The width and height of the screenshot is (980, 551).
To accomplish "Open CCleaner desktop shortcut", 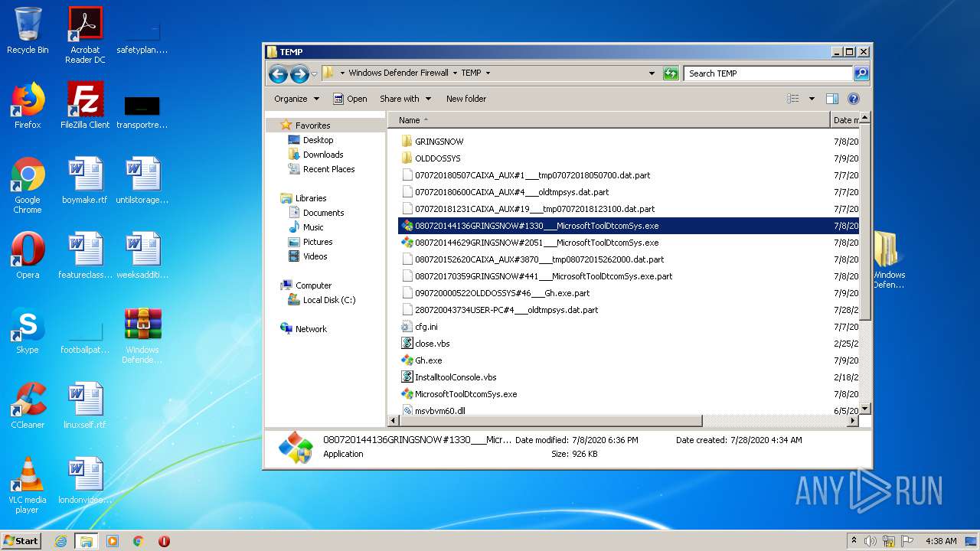I will tap(28, 406).
